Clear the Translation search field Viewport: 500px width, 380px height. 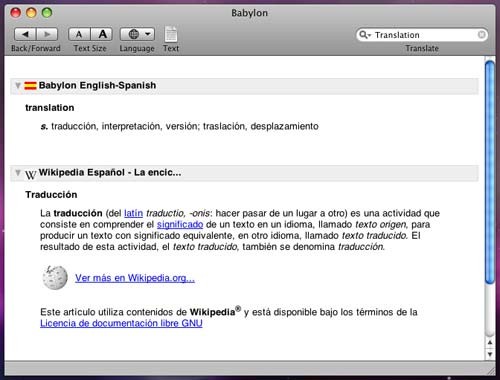tap(481, 35)
